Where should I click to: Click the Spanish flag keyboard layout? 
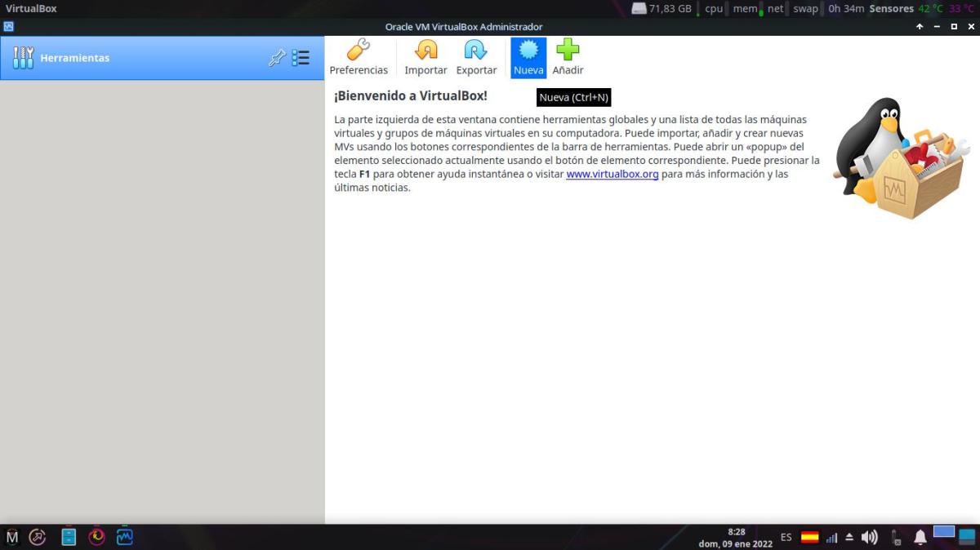point(809,537)
